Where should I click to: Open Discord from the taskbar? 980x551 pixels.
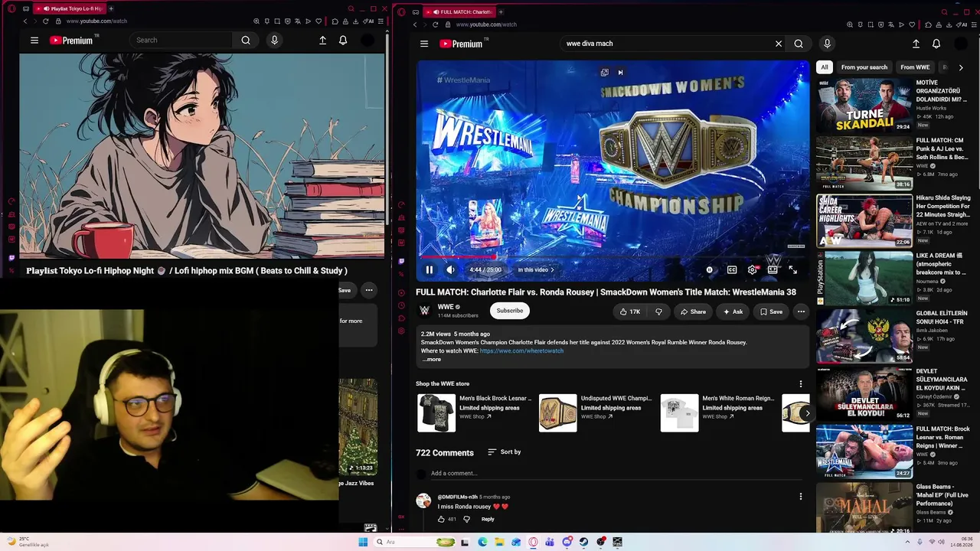click(x=567, y=542)
